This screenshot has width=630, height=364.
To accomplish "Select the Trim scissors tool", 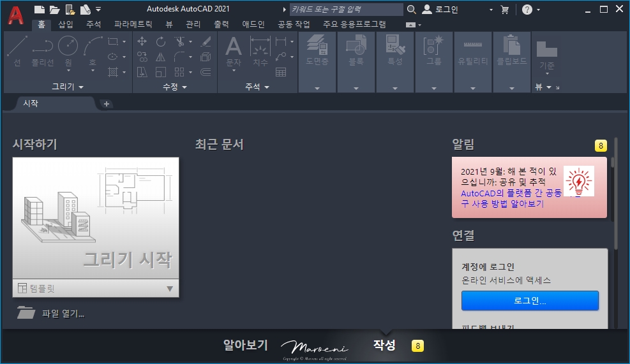I will 179,41.
